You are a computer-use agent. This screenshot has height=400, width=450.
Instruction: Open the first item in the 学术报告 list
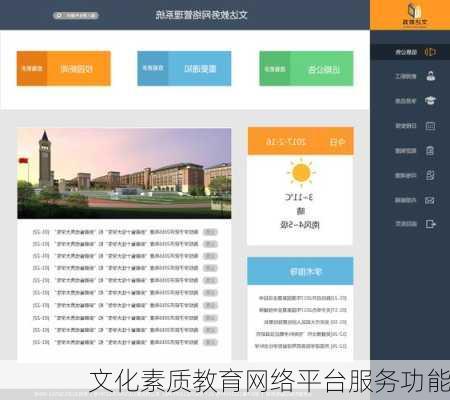click(303, 298)
